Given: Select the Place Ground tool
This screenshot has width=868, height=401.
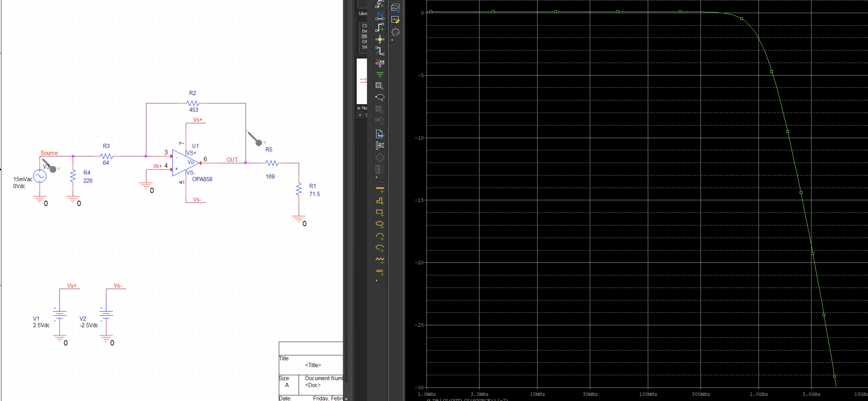Looking at the screenshot, I should point(380,74).
